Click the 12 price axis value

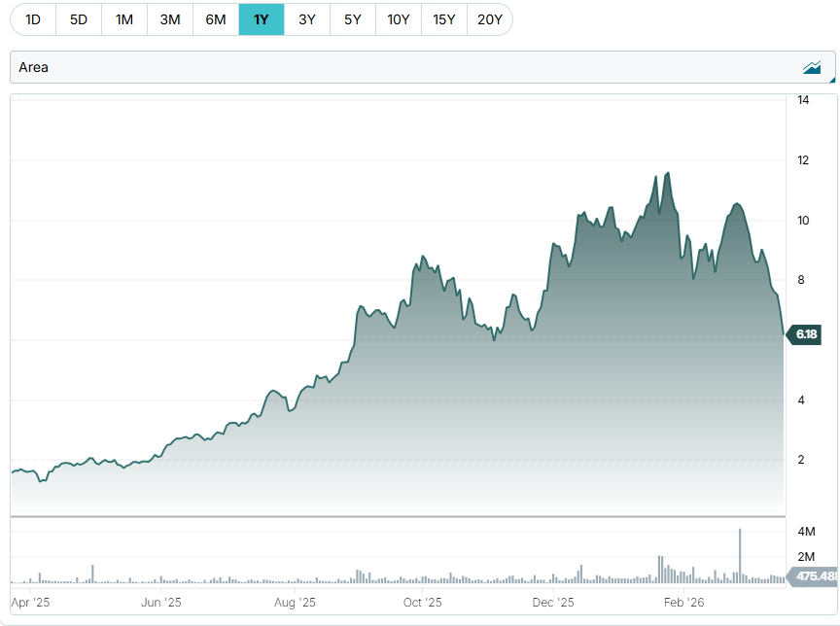(803, 160)
